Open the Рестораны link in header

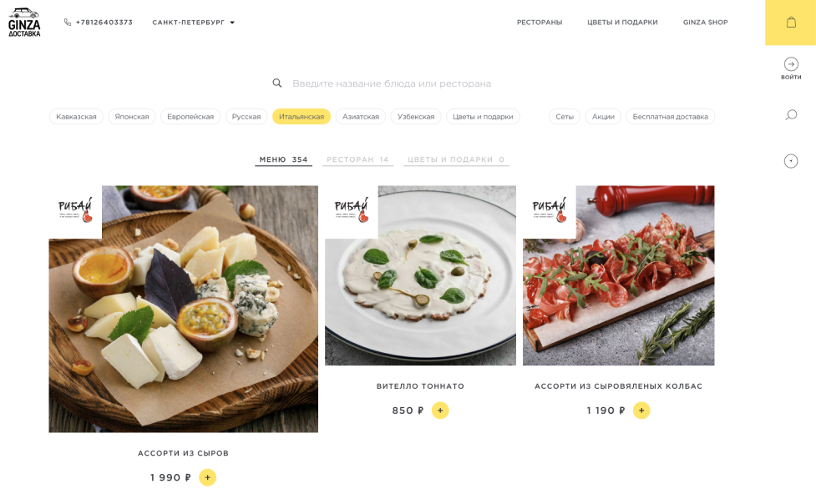(x=540, y=23)
